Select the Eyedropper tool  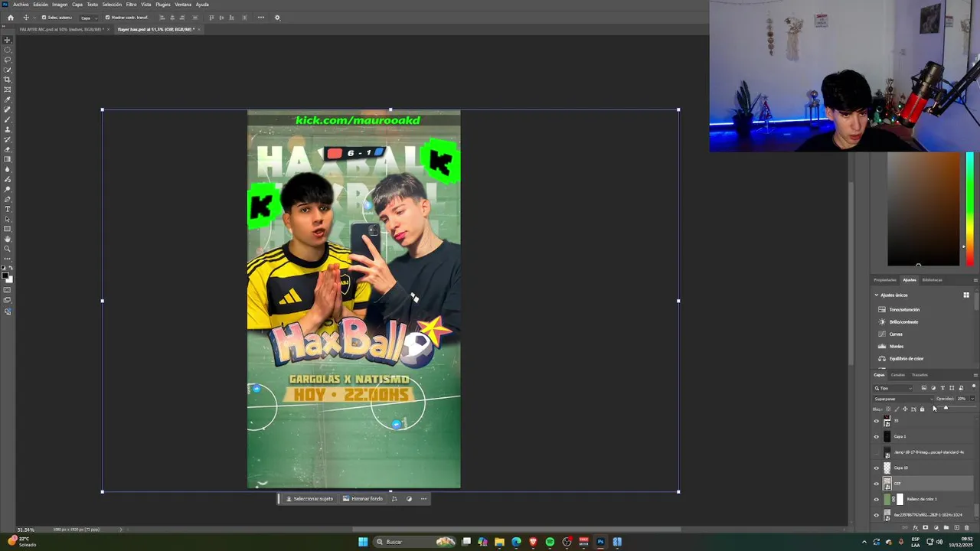point(8,99)
